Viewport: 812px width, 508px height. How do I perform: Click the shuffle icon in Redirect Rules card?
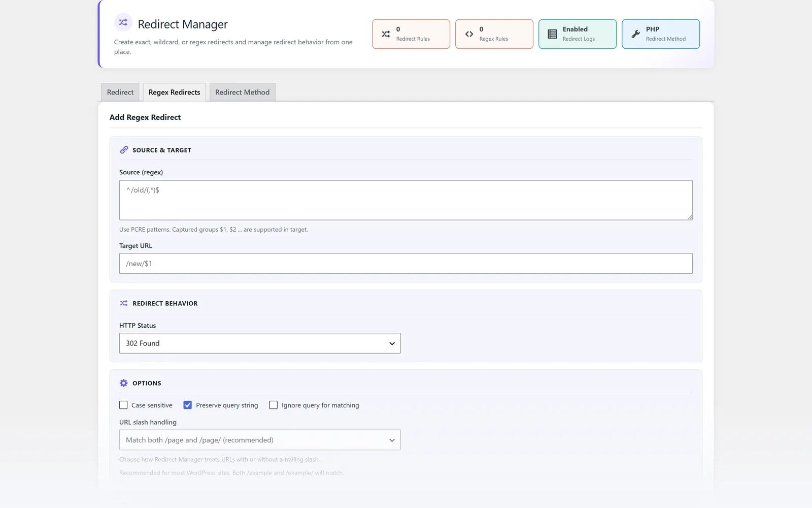click(386, 34)
